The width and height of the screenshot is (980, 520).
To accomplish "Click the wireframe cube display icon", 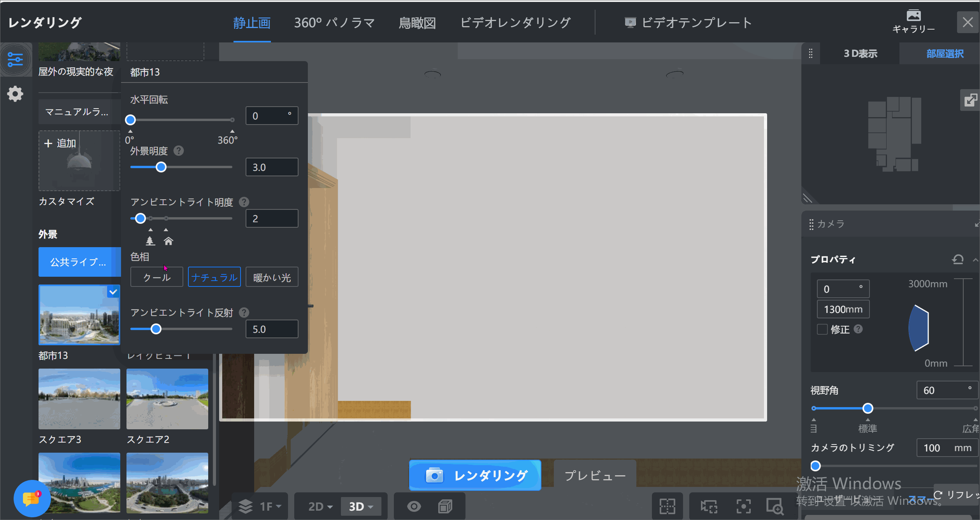I will (x=445, y=506).
